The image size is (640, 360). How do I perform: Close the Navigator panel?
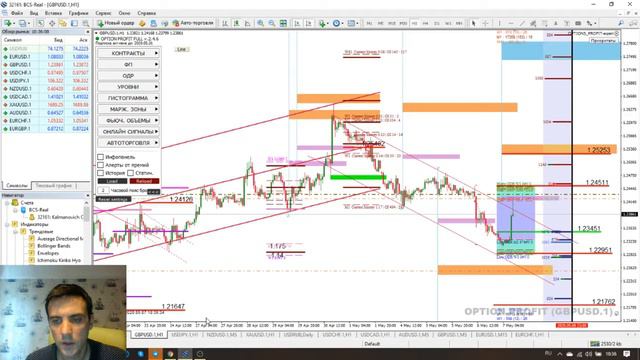(x=87, y=196)
